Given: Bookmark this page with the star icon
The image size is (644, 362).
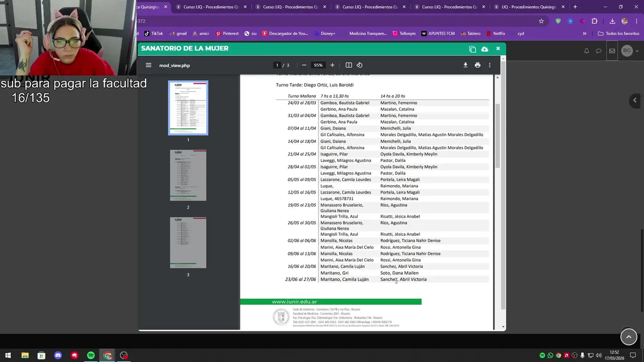Looking at the screenshot, I should tap(541, 21).
